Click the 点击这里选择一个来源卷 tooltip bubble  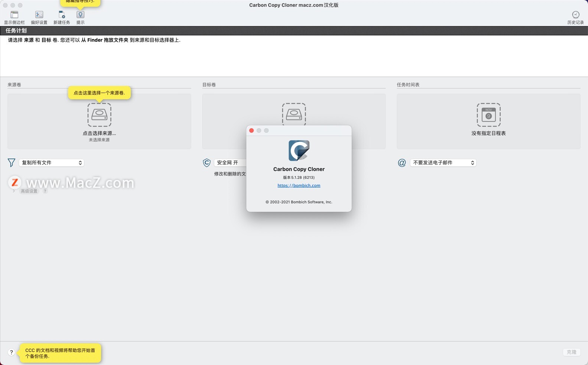(99, 93)
